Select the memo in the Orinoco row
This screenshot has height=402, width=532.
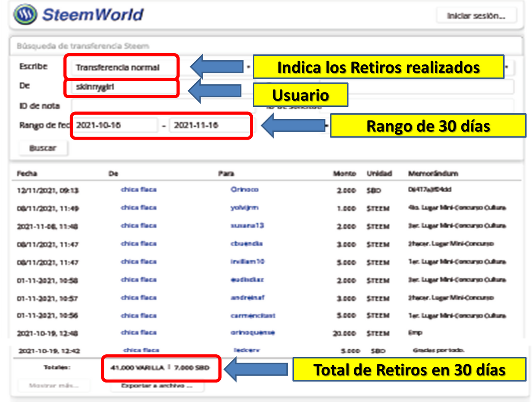[430, 189]
